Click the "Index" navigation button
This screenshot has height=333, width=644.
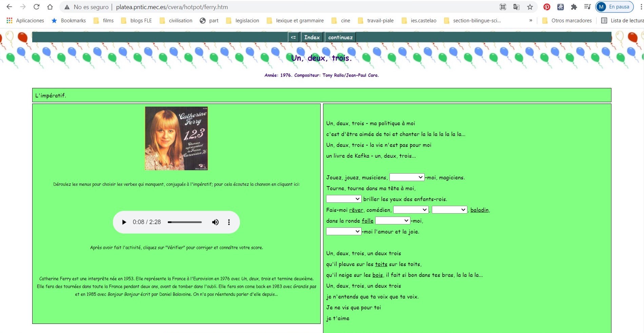pos(312,37)
